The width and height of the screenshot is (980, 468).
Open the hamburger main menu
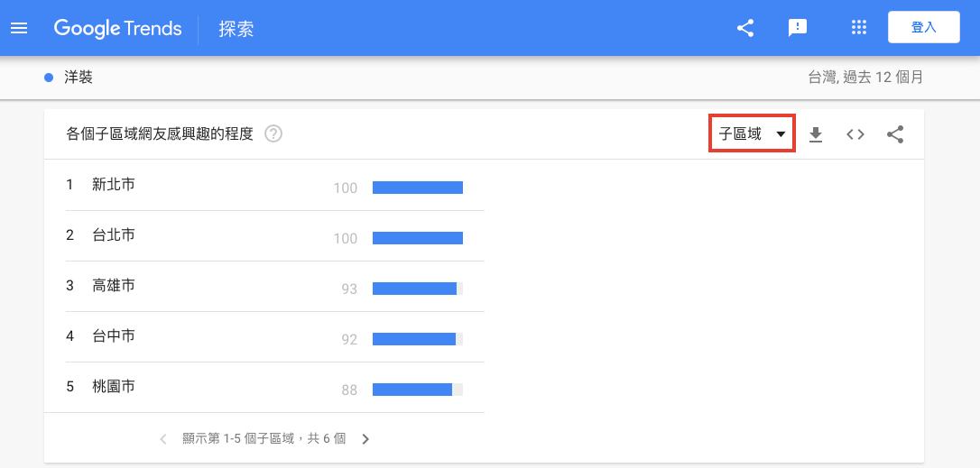pos(19,28)
